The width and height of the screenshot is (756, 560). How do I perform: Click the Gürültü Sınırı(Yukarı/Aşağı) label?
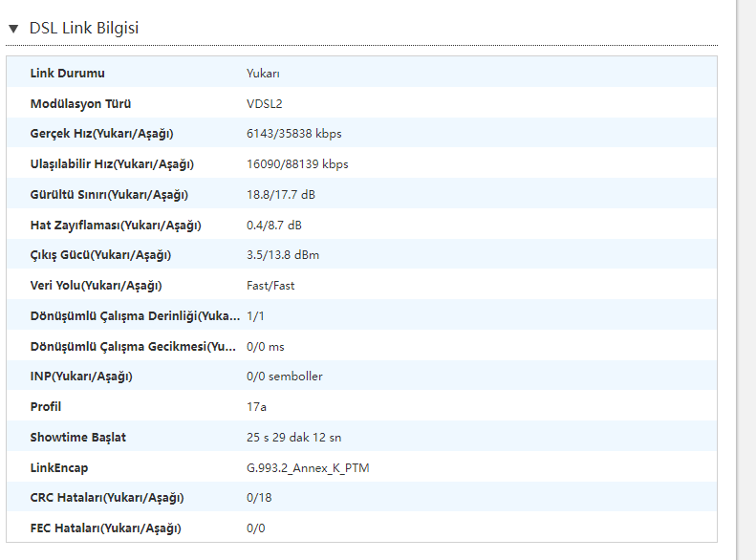(x=109, y=195)
